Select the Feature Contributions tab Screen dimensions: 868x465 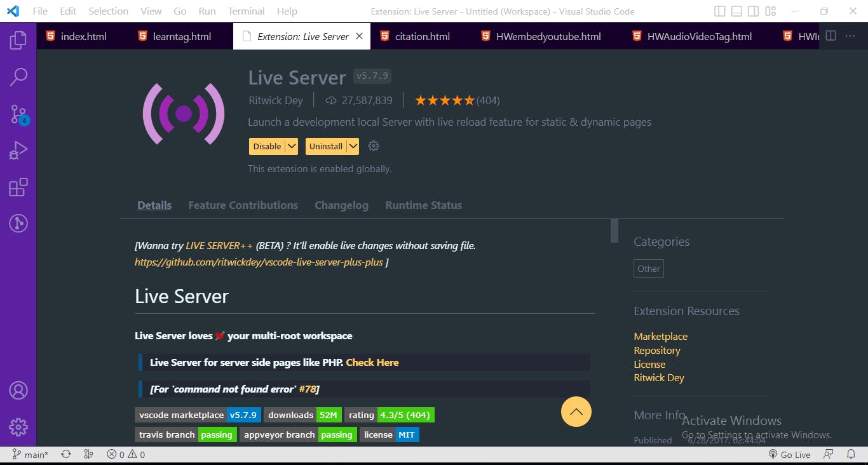click(x=243, y=205)
